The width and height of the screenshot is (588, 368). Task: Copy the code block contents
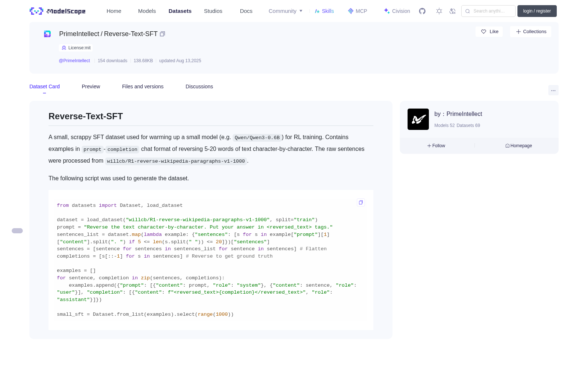click(361, 202)
